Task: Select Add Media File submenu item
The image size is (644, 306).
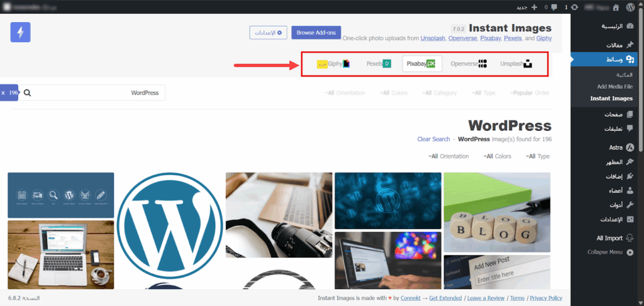Action: point(615,87)
